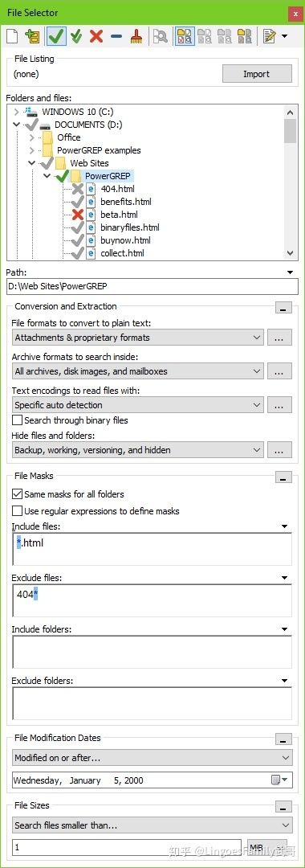Click the blank page Clear icon in toolbar
This screenshot has width=305, height=868.
click(12, 37)
